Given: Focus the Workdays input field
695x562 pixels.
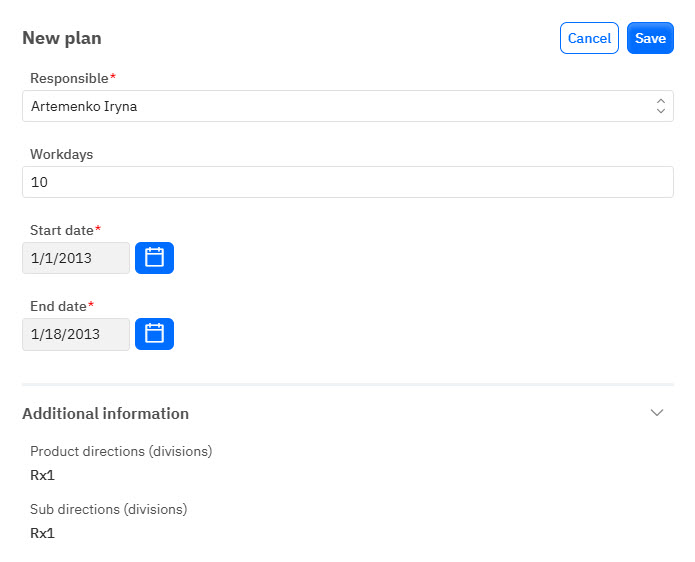Looking at the screenshot, I should pos(347,182).
